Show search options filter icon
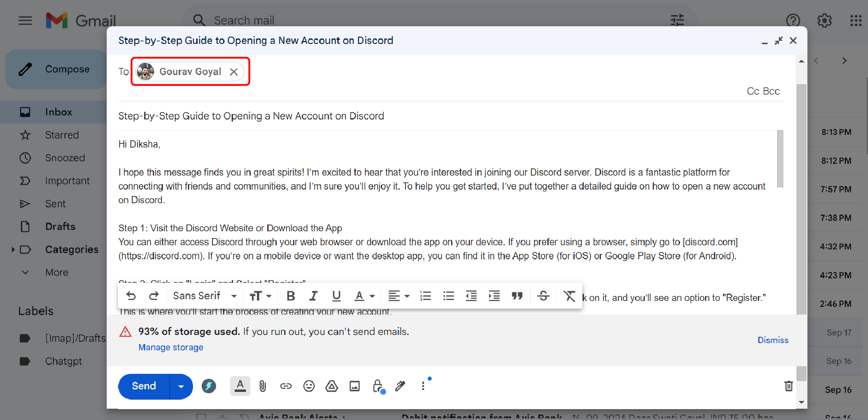 tap(677, 20)
